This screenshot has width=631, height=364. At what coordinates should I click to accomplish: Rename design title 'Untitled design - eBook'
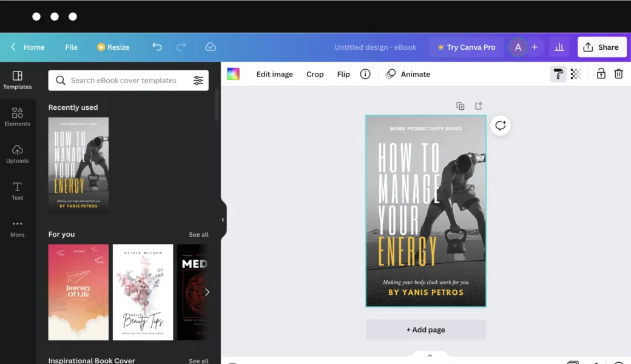(x=375, y=47)
